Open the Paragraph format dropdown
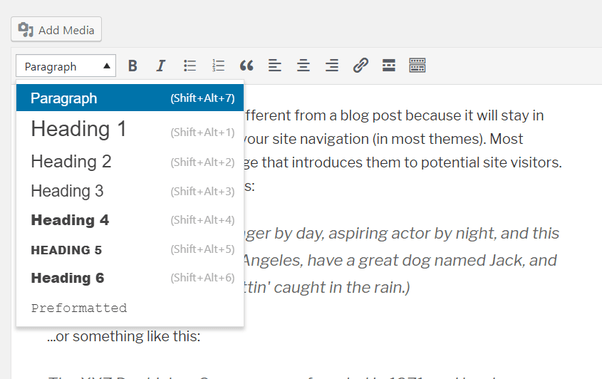The width and height of the screenshot is (602, 379). tap(66, 66)
